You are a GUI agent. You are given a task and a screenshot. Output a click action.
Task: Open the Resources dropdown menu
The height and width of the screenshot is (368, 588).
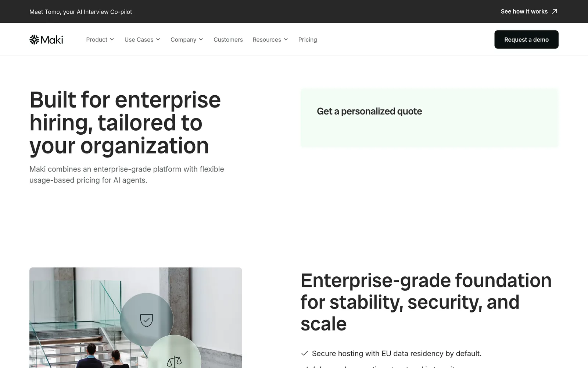pos(270,39)
